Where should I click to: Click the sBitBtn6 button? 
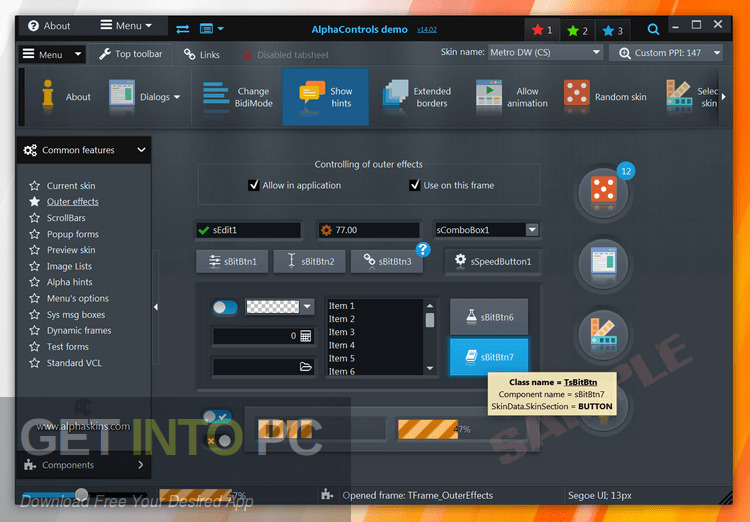489,317
